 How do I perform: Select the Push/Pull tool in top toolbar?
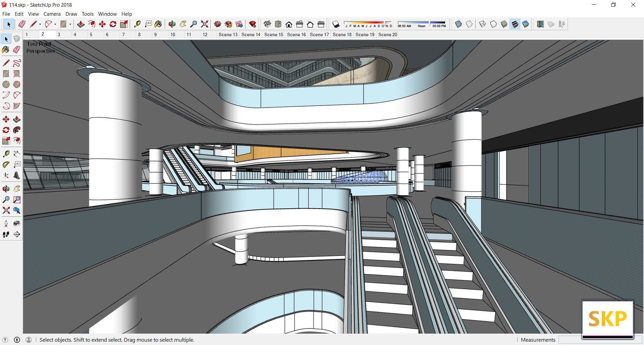[x=80, y=24]
